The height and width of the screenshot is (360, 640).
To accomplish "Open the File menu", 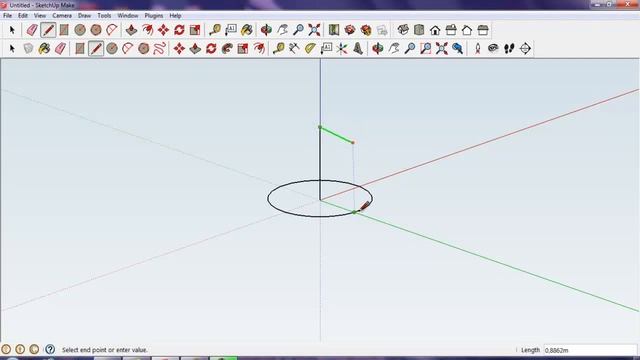I will (x=7, y=16).
